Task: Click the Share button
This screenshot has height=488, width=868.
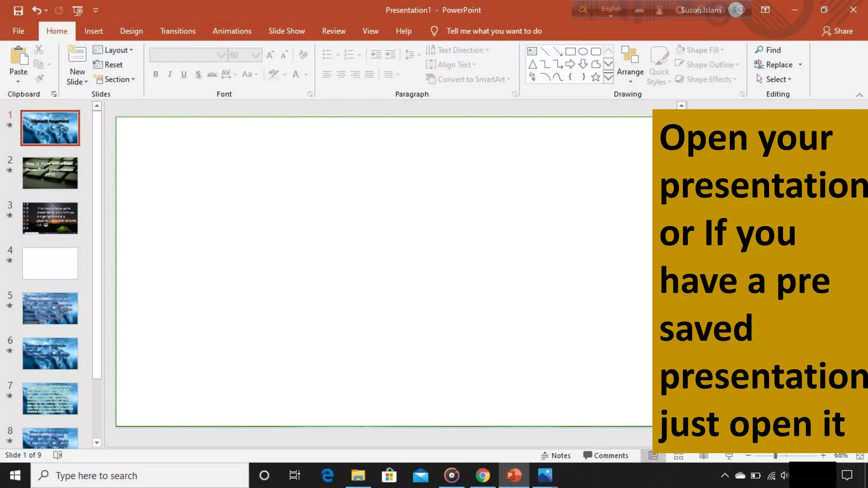Action: (x=837, y=31)
